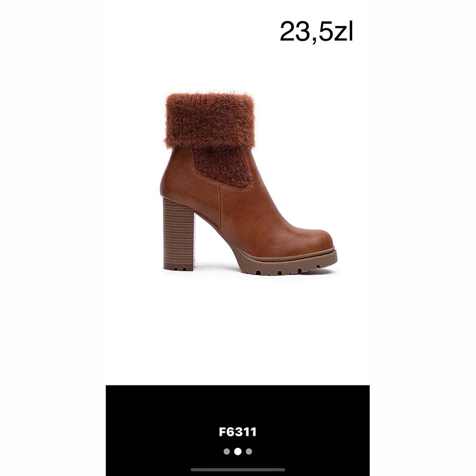The width and height of the screenshot is (476, 476).
Task: Tap the F6311 product code label
Action: point(237,432)
